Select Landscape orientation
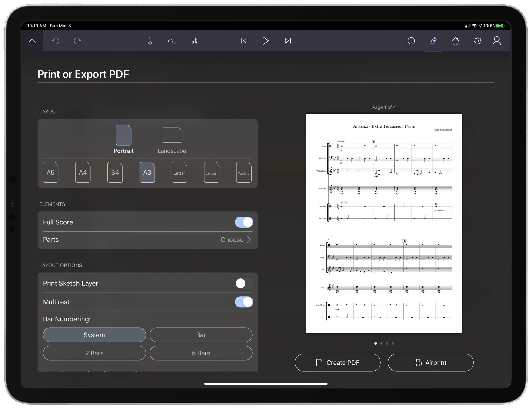The image size is (532, 409). [x=172, y=140]
